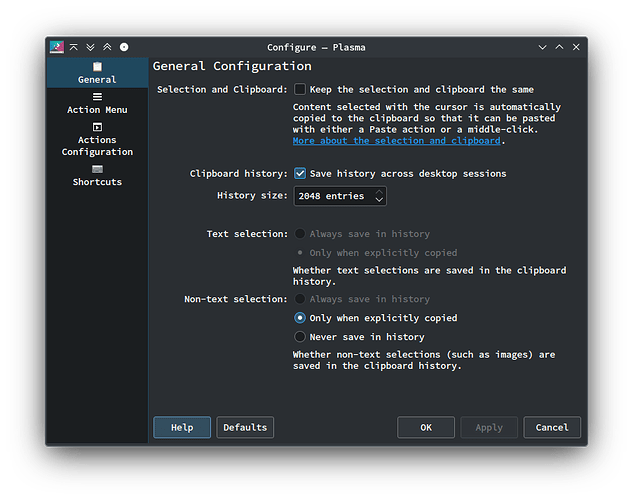The width and height of the screenshot is (633, 500).
Task: Confirm settings with the OK button
Action: click(426, 427)
